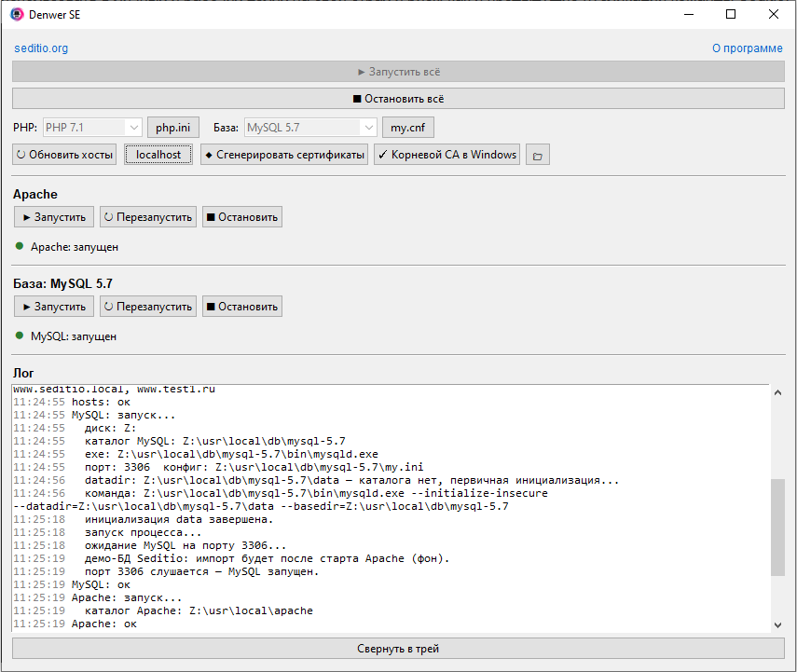Click Сгенерировать сертификаты button
The width and height of the screenshot is (797, 672).
284,155
